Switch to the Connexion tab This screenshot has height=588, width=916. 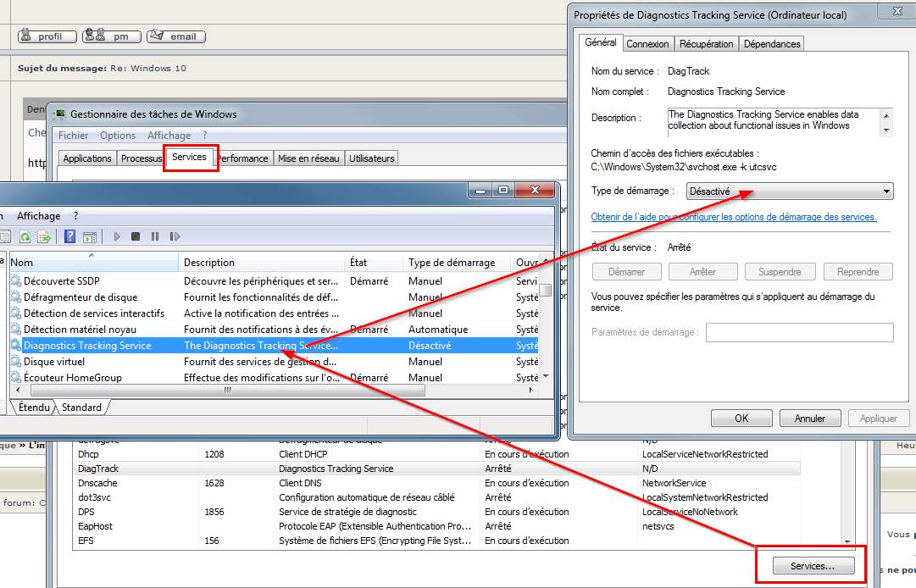click(x=647, y=44)
